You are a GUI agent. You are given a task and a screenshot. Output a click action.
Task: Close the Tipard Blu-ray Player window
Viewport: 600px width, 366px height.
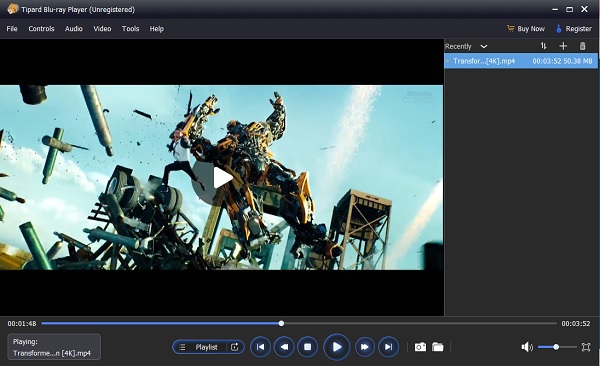(x=584, y=9)
